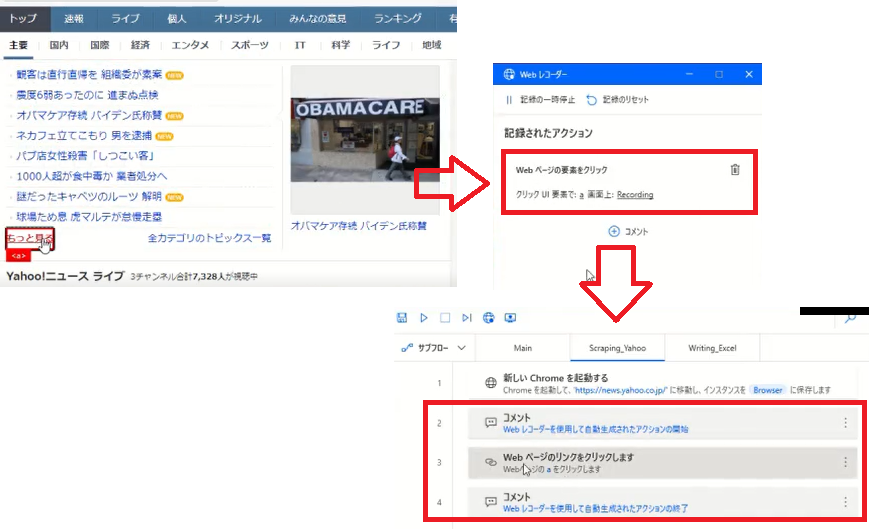This screenshot has width=879, height=529.
Task: Select the 国際 topics category
Action: pyautogui.click(x=100, y=45)
